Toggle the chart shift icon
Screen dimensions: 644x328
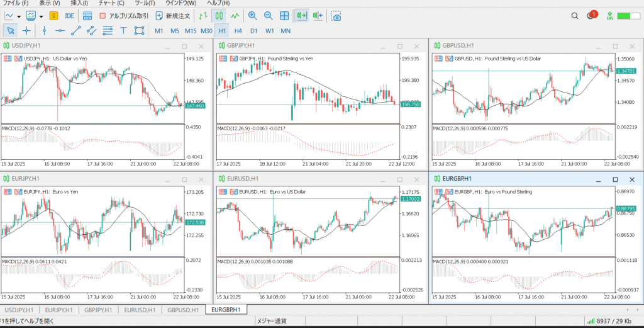pos(318,16)
